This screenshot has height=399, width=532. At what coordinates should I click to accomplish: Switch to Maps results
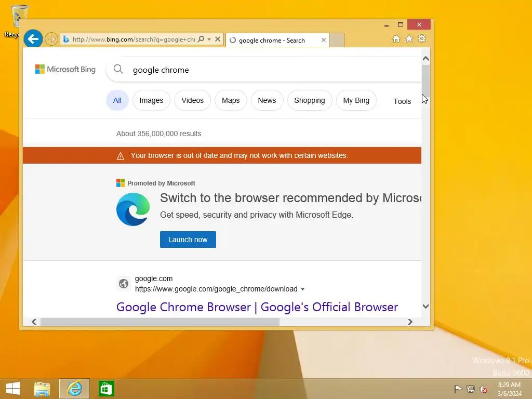(231, 100)
